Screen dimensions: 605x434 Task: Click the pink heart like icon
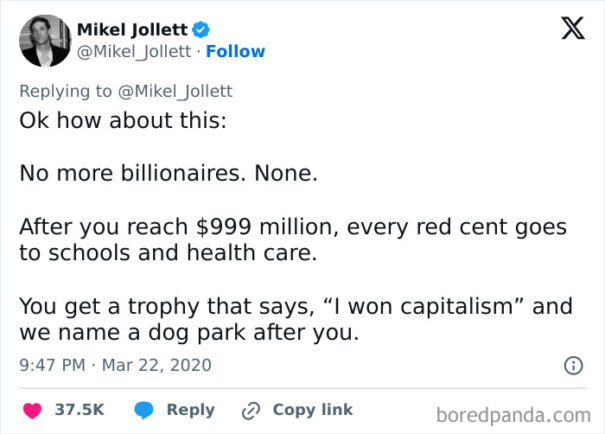pos(32,410)
